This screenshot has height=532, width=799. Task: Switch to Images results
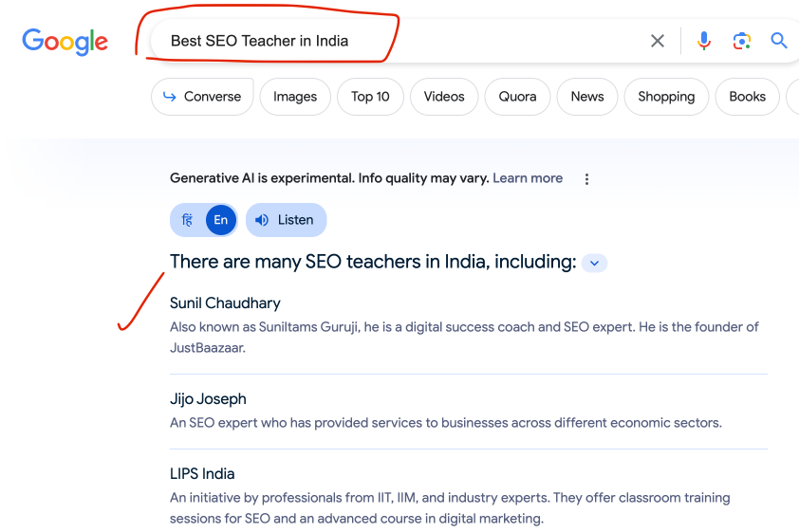coord(295,97)
